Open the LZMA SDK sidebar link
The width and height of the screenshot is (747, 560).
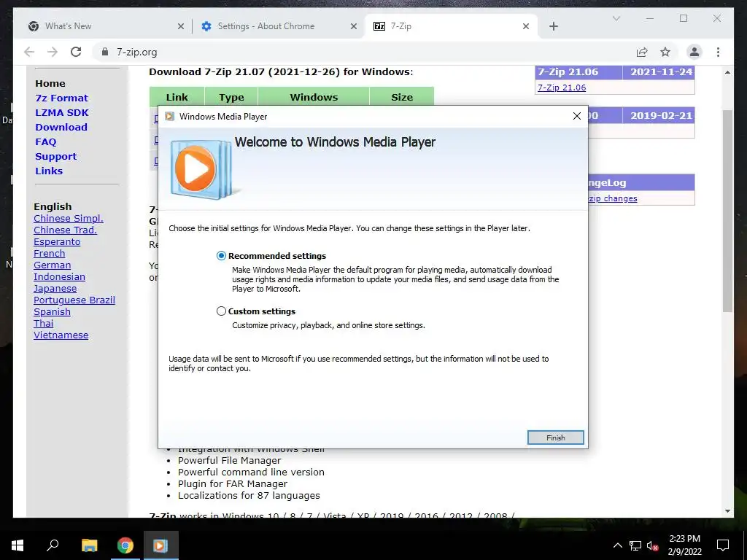tap(62, 112)
